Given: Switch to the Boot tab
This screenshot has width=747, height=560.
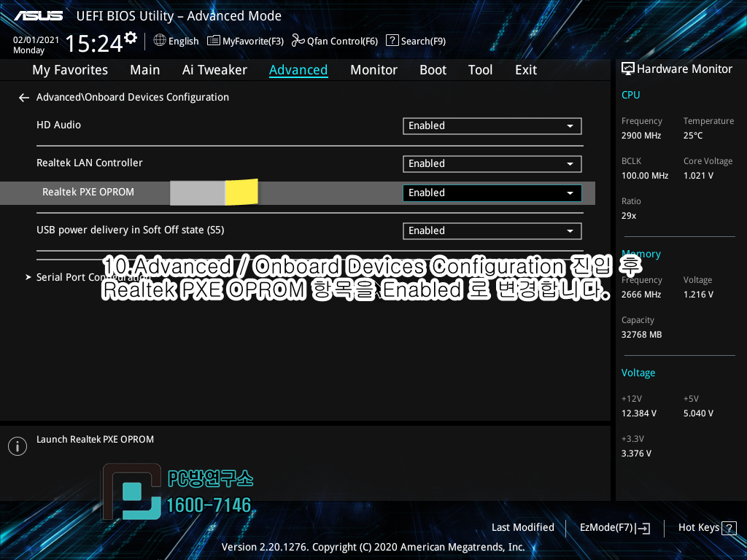Looking at the screenshot, I should pyautogui.click(x=433, y=70).
